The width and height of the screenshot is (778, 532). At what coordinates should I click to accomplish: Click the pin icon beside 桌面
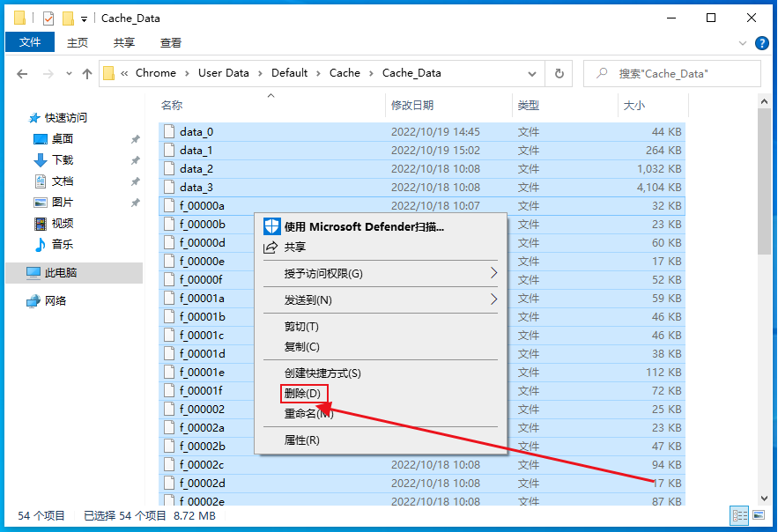click(136, 139)
